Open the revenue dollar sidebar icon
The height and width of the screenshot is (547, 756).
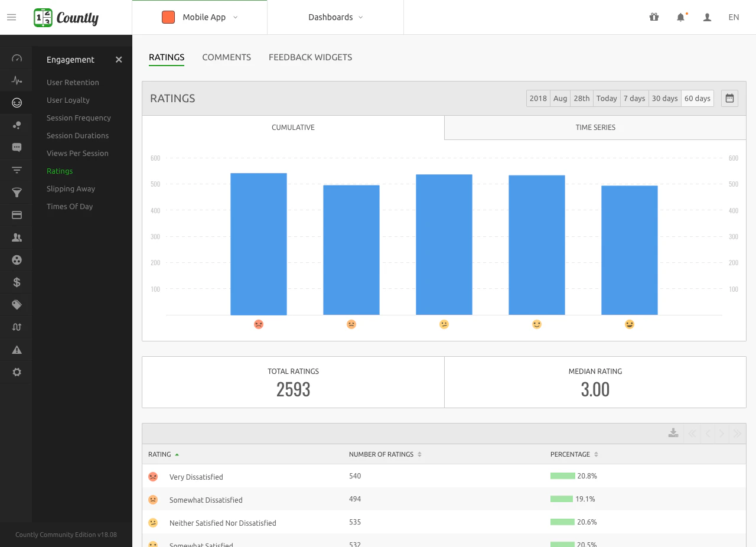pyautogui.click(x=17, y=282)
